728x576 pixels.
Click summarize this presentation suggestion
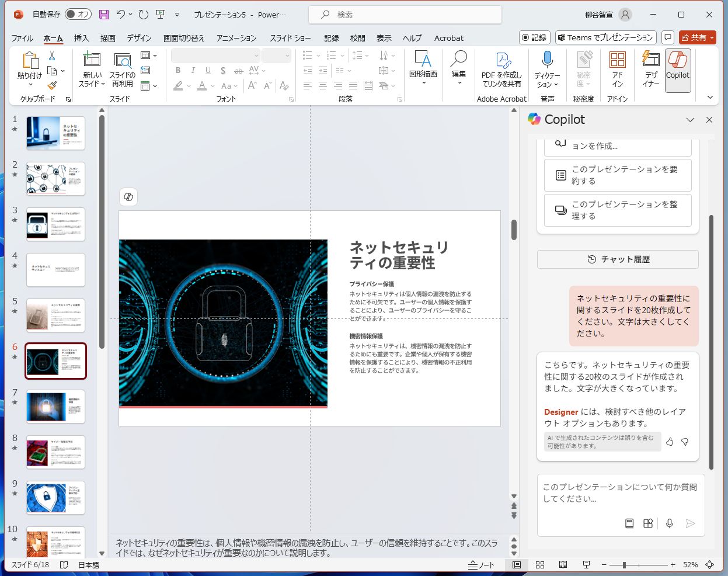point(618,175)
